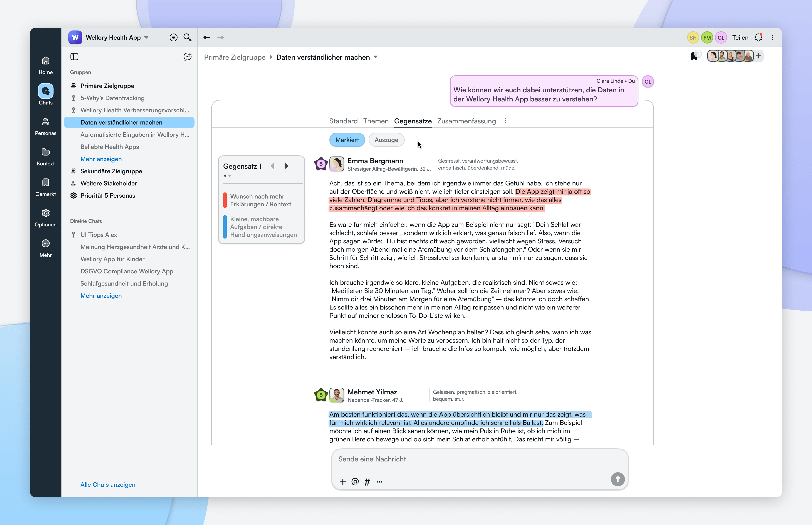The height and width of the screenshot is (525, 812).
Task: Switch to the Zusammenfassung tab
Action: [x=466, y=121]
